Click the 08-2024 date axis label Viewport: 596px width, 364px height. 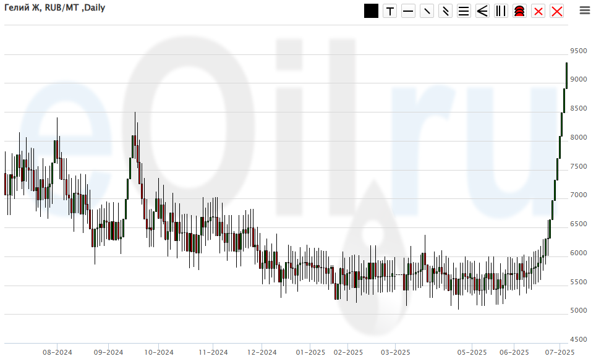pyautogui.click(x=57, y=353)
